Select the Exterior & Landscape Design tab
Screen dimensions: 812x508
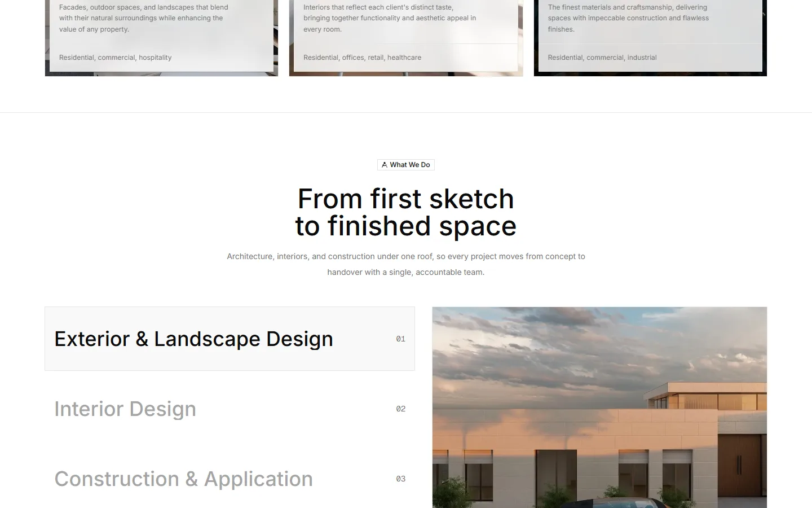(230, 339)
